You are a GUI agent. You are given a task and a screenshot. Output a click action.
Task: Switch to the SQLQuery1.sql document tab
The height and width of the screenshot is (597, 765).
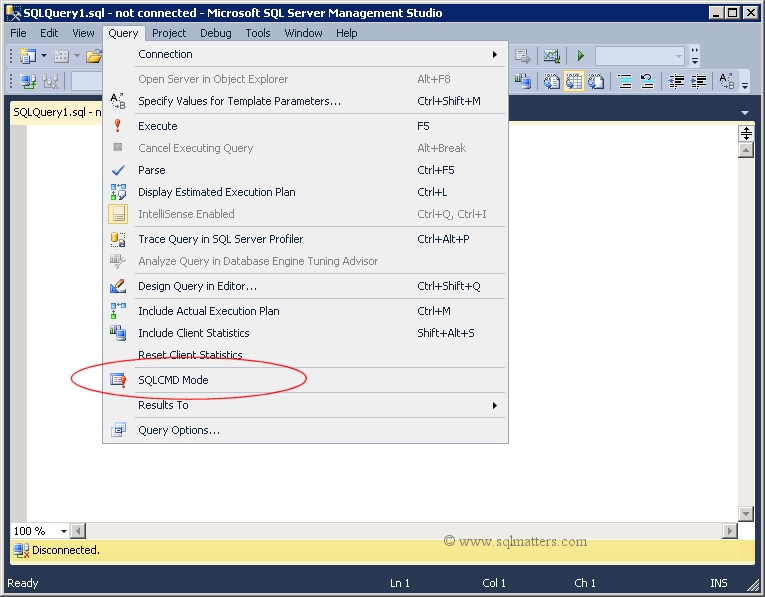pyautogui.click(x=57, y=112)
